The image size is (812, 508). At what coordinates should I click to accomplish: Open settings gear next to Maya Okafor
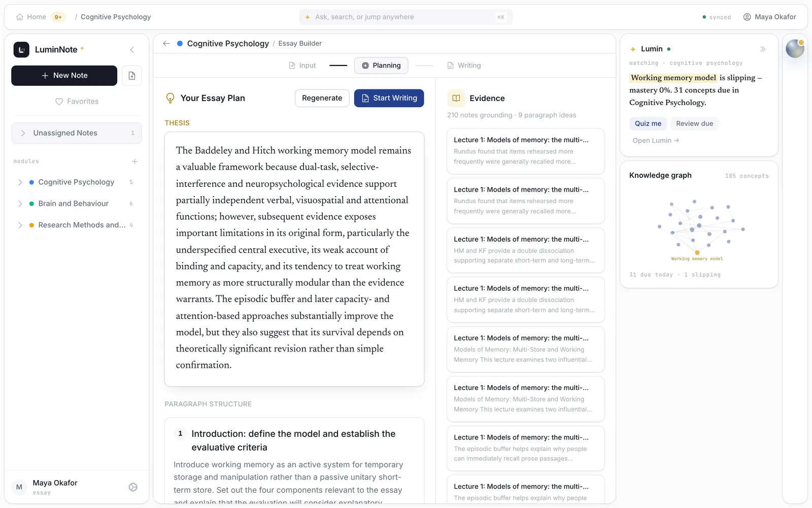[x=133, y=487]
